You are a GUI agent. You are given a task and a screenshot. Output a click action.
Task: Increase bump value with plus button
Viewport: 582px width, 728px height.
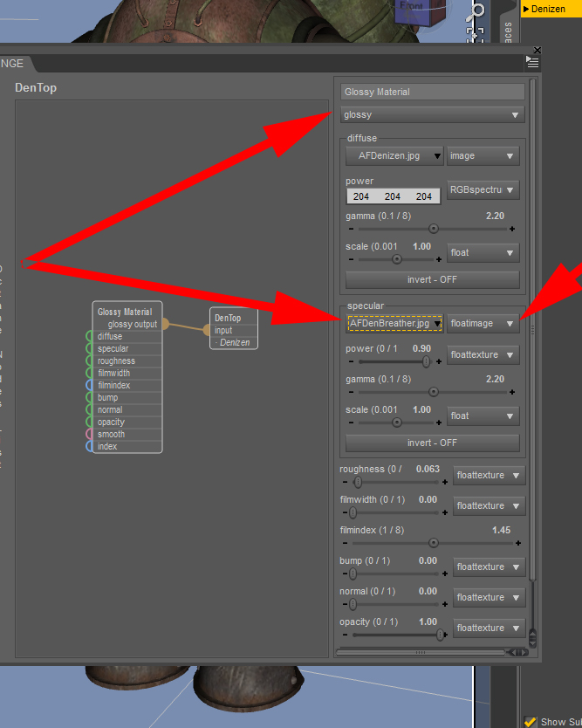[445, 573]
